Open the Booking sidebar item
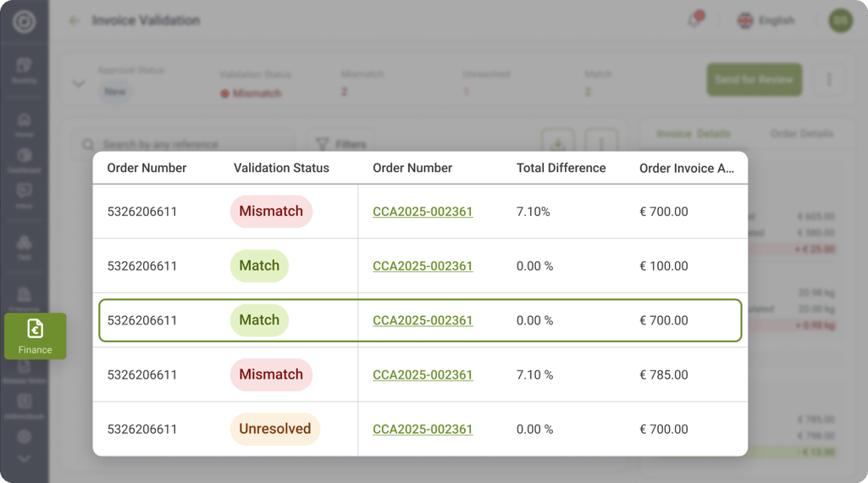The width and height of the screenshot is (868, 483). point(24,71)
